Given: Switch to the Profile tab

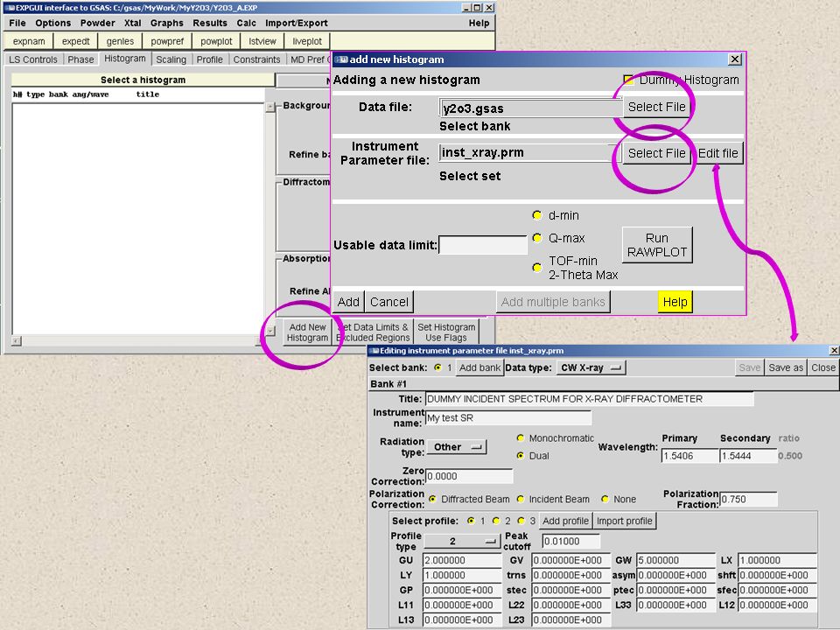Looking at the screenshot, I should coord(209,59).
